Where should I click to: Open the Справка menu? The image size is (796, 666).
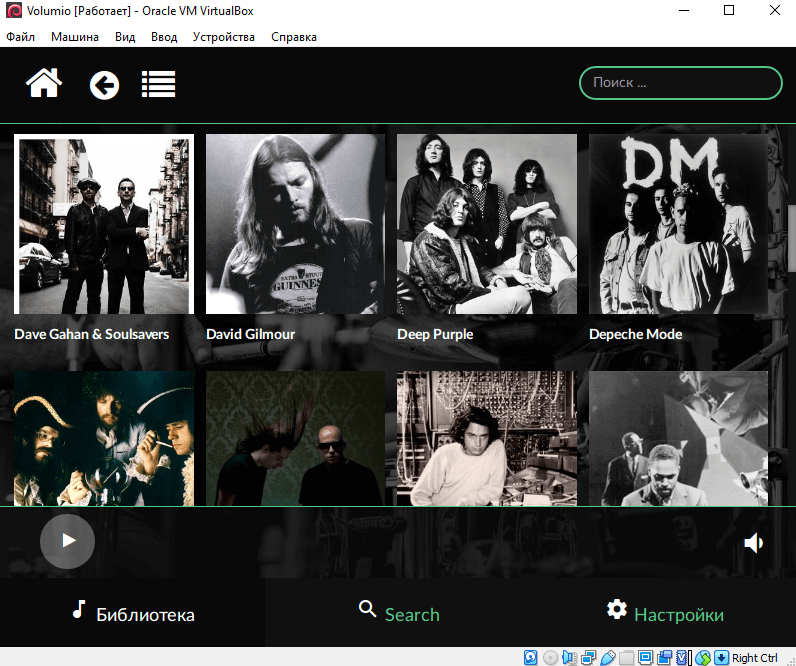(294, 37)
